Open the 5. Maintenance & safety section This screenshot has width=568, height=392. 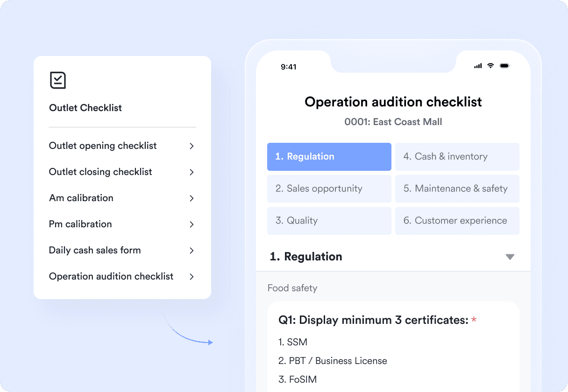coord(457,189)
